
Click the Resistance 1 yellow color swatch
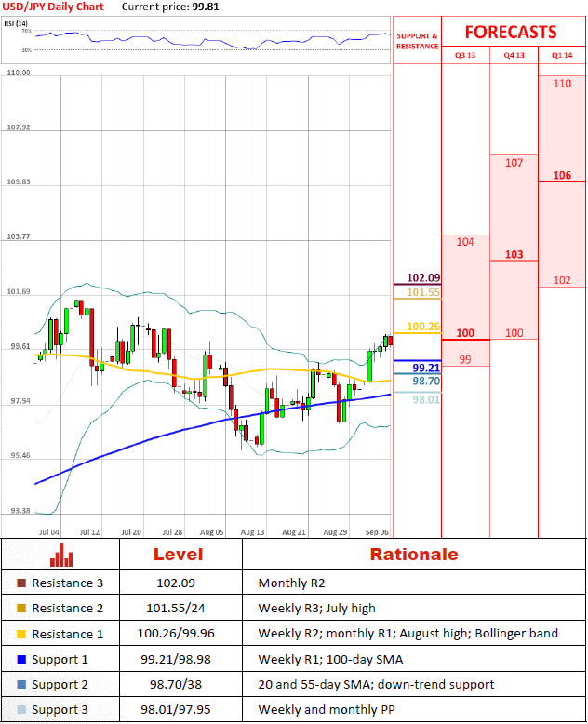pos(21,634)
